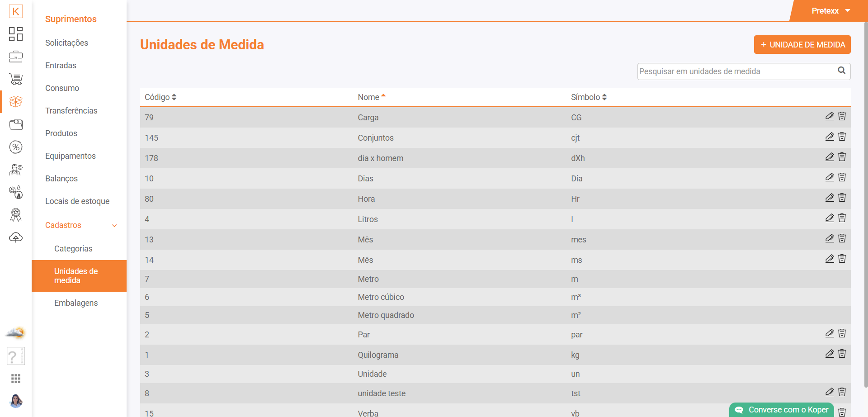Delete the Hora row using trash icon

click(x=842, y=198)
